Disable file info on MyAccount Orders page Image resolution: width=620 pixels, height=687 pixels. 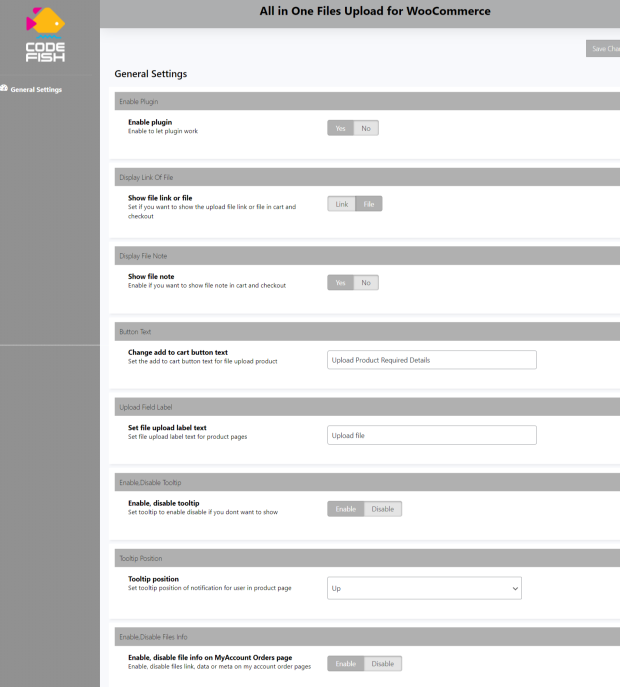383,664
